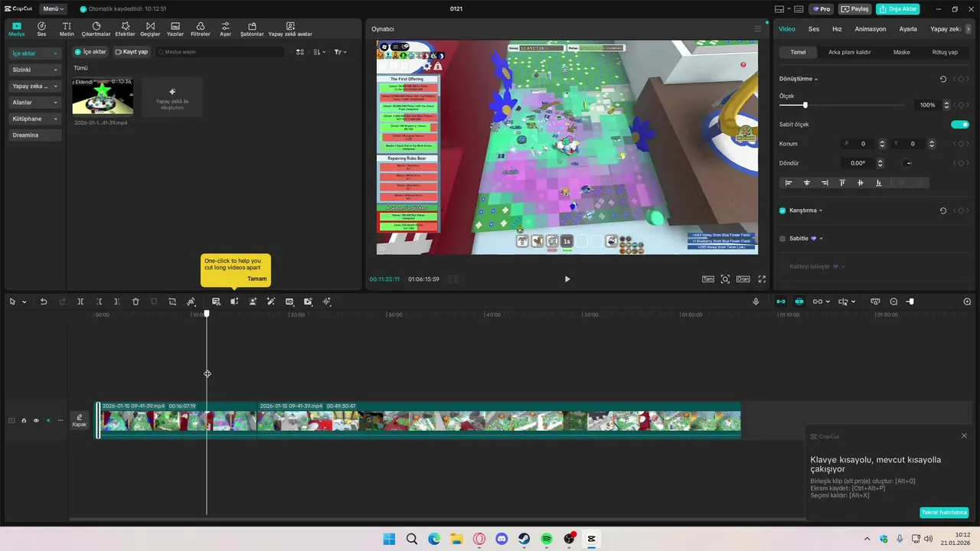The height and width of the screenshot is (551, 980).
Task: Mute the video track audio icon
Action: [x=48, y=420]
